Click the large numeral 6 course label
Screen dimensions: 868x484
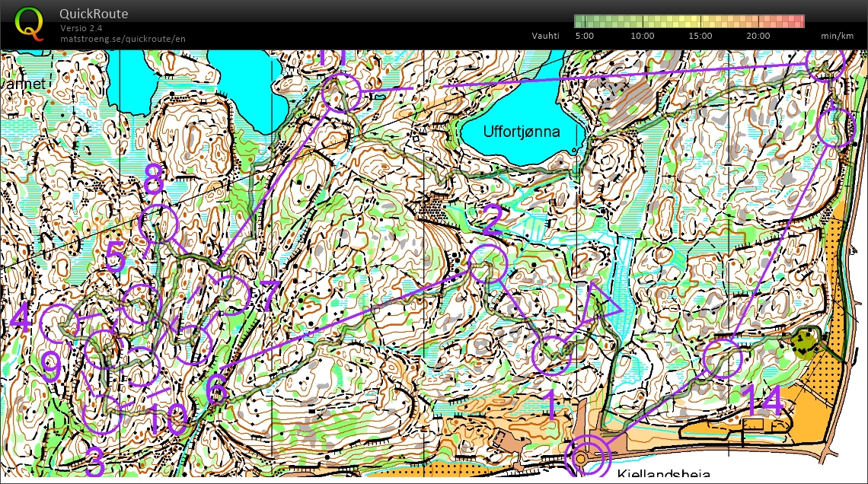[x=216, y=390]
